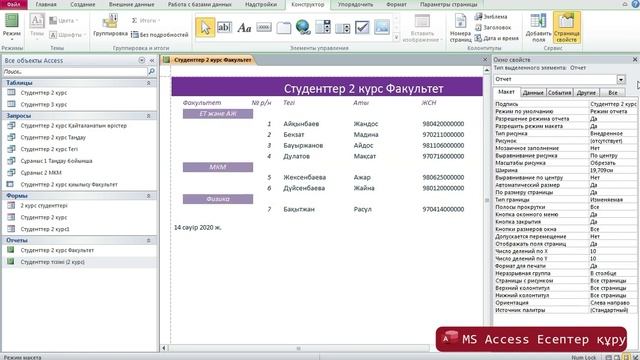Collapse the navigation pane shutter button
Viewport: 640px width, 360px height.
pos(152,60)
